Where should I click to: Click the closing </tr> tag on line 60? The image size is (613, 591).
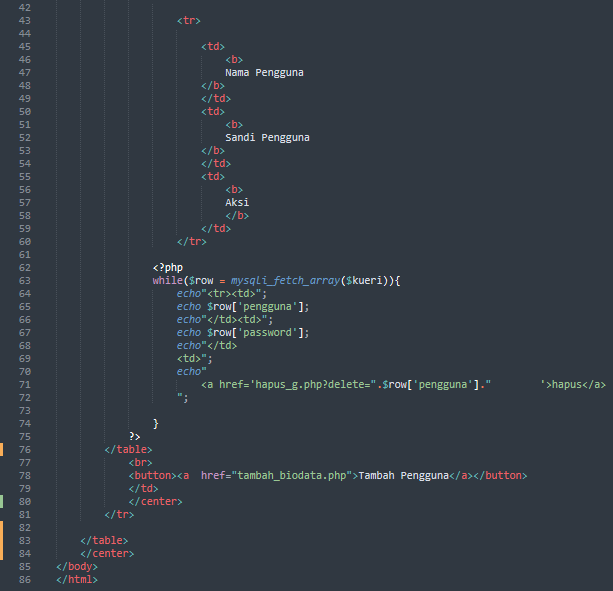click(192, 242)
